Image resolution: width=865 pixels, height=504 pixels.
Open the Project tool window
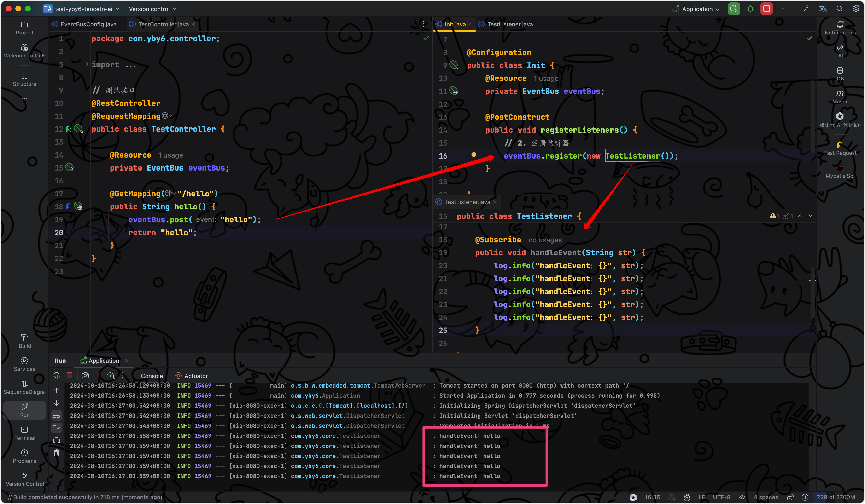24,28
